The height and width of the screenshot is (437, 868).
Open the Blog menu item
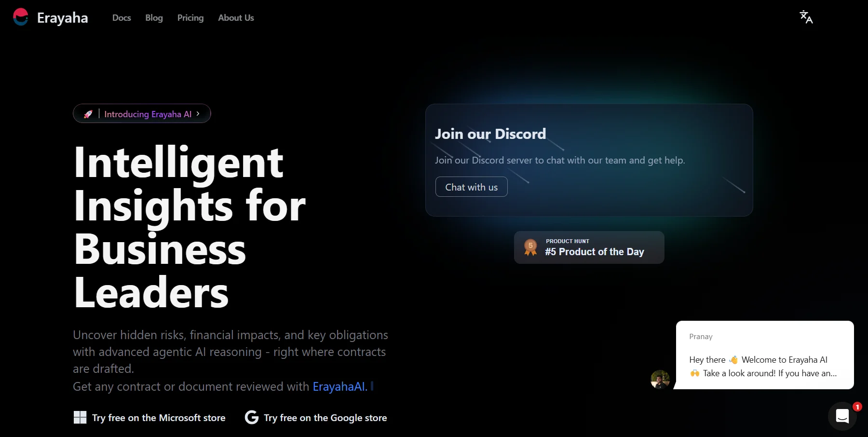(x=154, y=18)
